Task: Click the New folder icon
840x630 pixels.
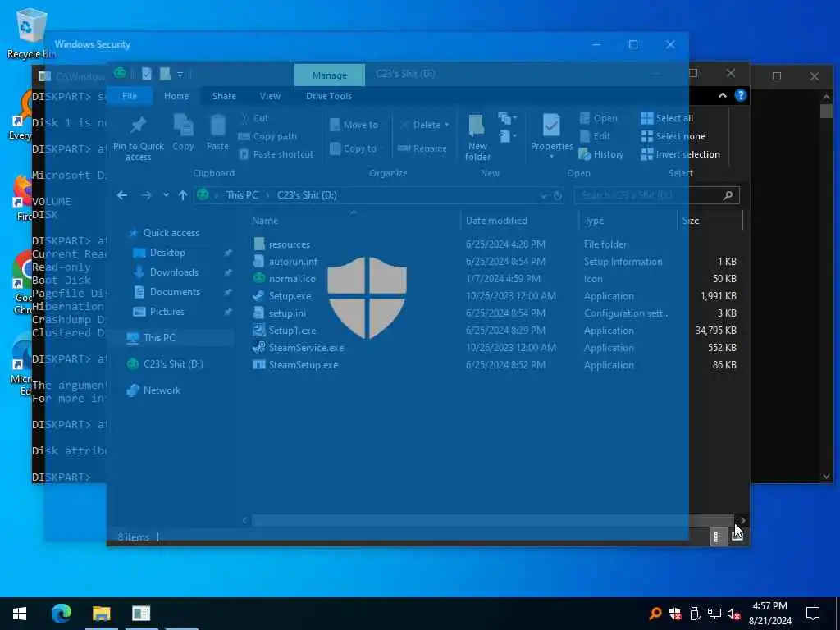Action: pos(477,126)
